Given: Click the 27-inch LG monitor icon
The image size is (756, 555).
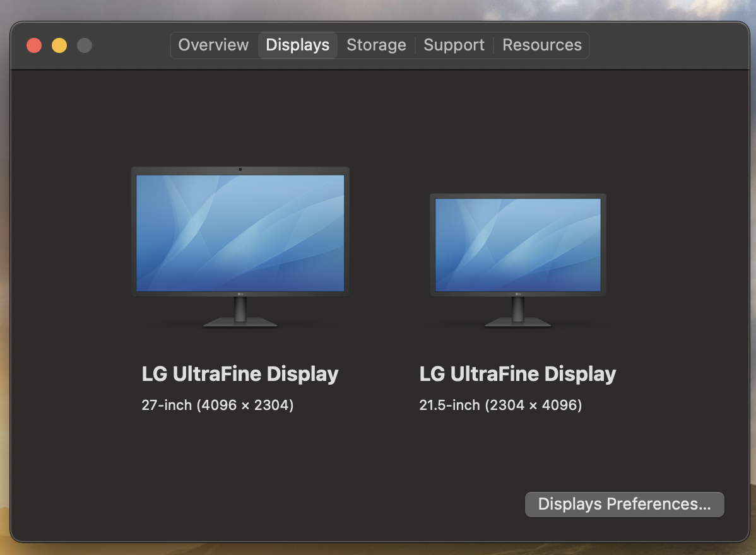Looking at the screenshot, I should pyautogui.click(x=240, y=233).
